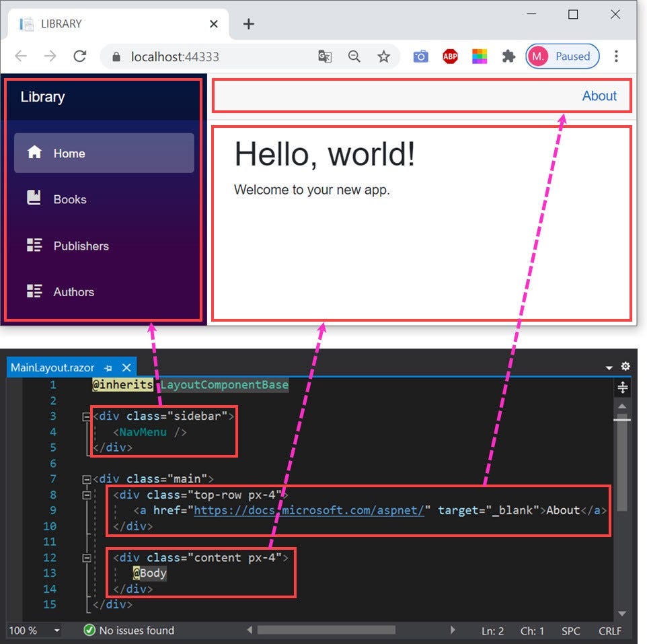Click the camera screenshot extension icon
Image resolution: width=647 pixels, height=644 pixels.
coord(420,57)
